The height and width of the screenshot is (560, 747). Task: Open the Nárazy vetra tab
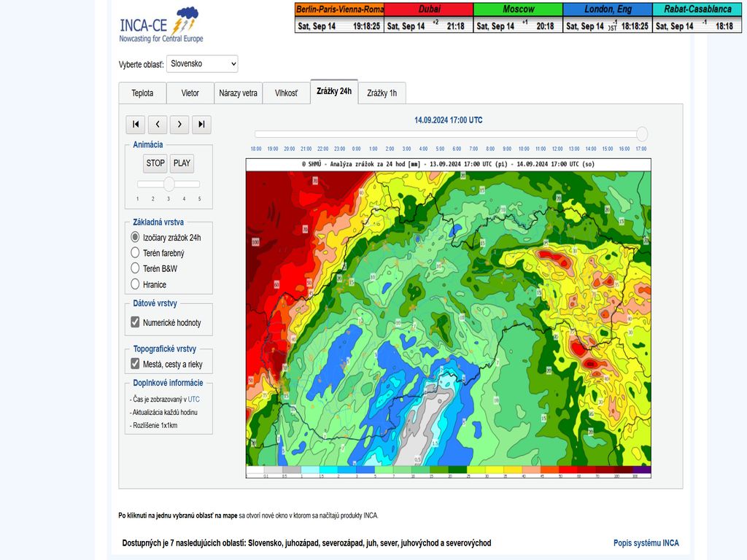tap(238, 93)
